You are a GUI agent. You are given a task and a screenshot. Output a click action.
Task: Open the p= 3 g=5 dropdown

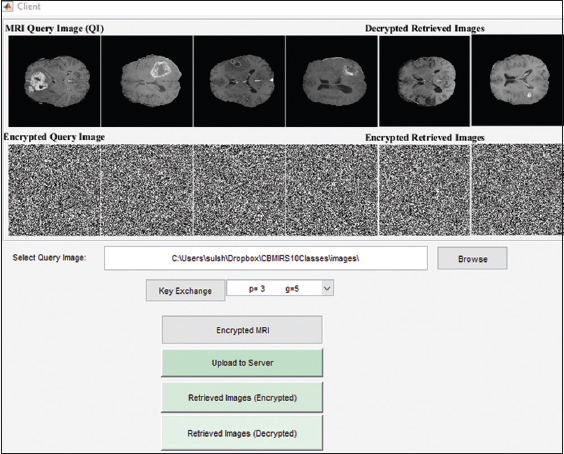pyautogui.click(x=327, y=288)
